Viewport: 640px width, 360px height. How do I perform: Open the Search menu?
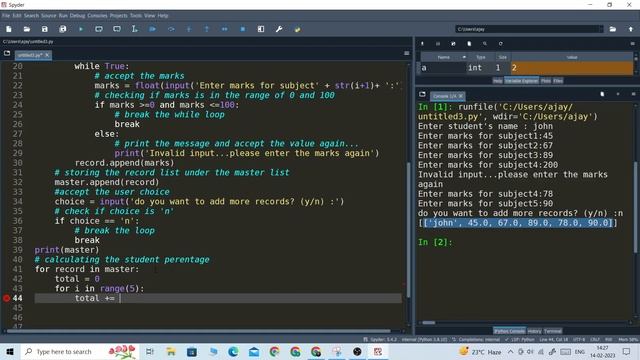point(31,16)
